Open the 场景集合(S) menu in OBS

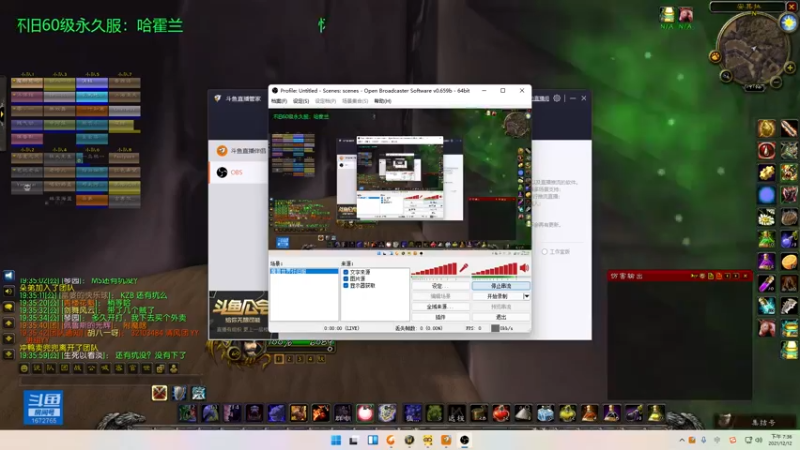click(x=355, y=101)
